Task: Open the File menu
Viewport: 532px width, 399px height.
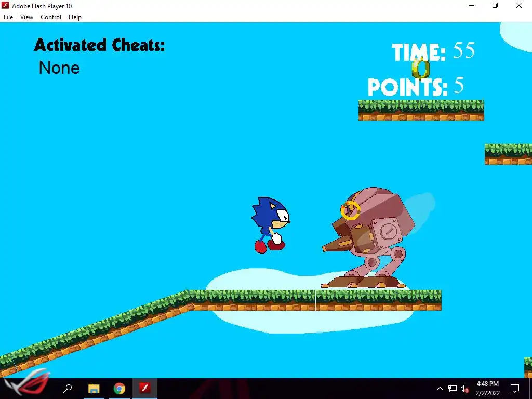Action: click(x=8, y=17)
